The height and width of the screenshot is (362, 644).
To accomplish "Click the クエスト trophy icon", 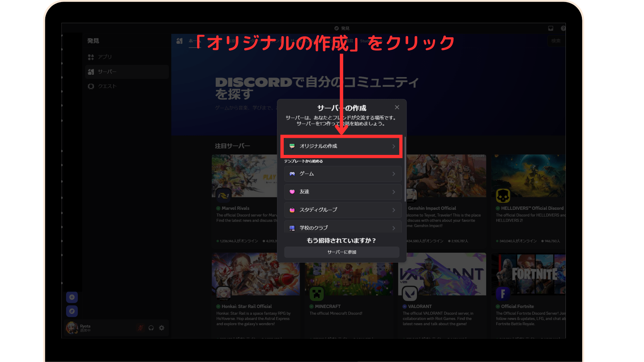I will (x=91, y=86).
